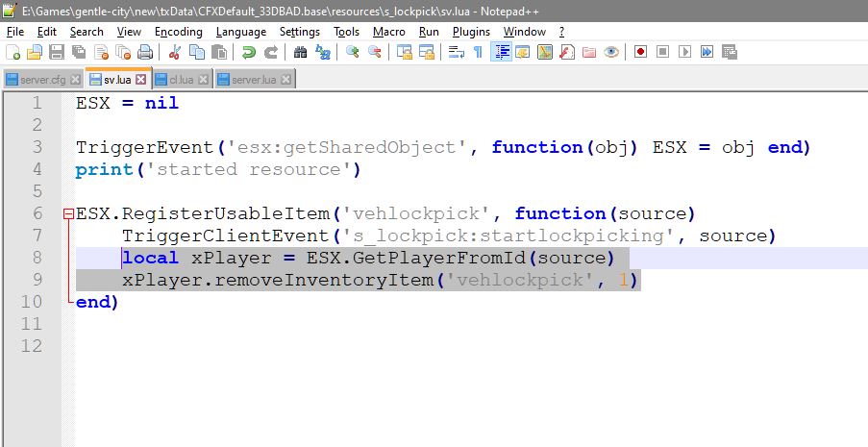Open the Macro menu
This screenshot has height=447, width=868.
point(389,32)
